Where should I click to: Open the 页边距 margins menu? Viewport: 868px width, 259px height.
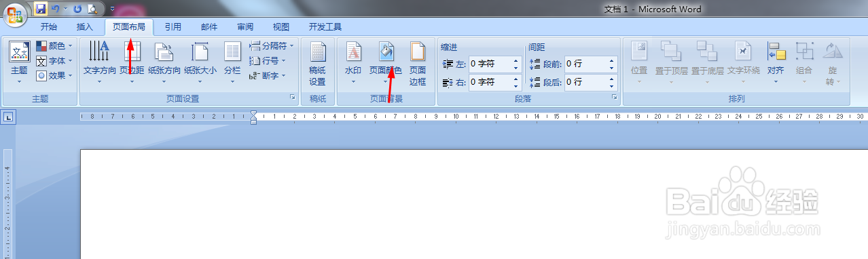[132, 62]
